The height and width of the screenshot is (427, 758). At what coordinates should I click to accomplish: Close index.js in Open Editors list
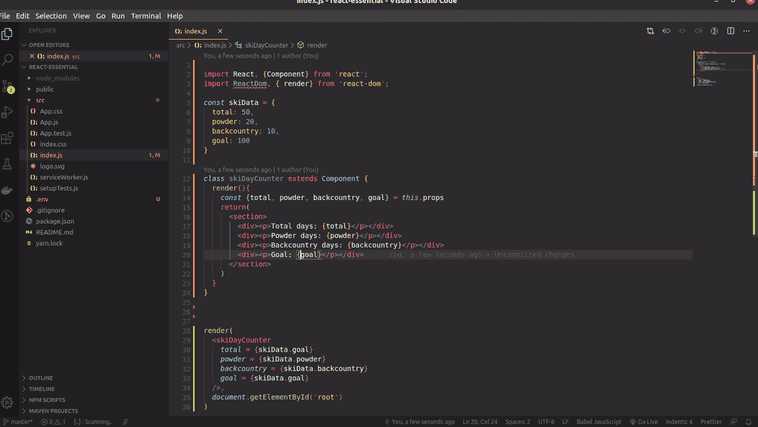[32, 56]
